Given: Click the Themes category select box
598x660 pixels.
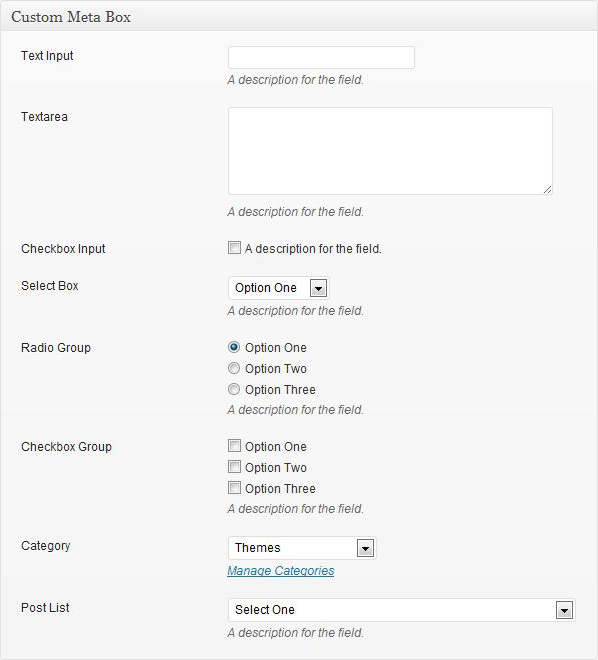Looking at the screenshot, I should [x=302, y=548].
